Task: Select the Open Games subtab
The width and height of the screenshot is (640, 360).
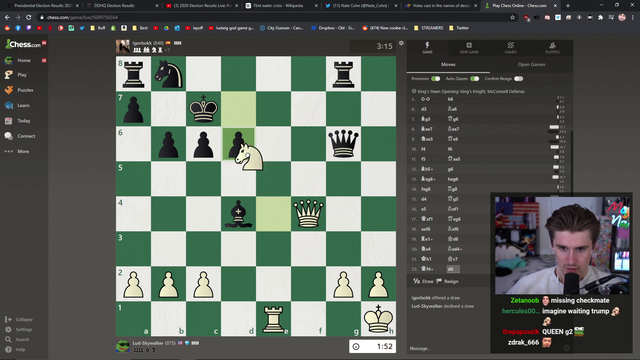Action: (x=531, y=64)
